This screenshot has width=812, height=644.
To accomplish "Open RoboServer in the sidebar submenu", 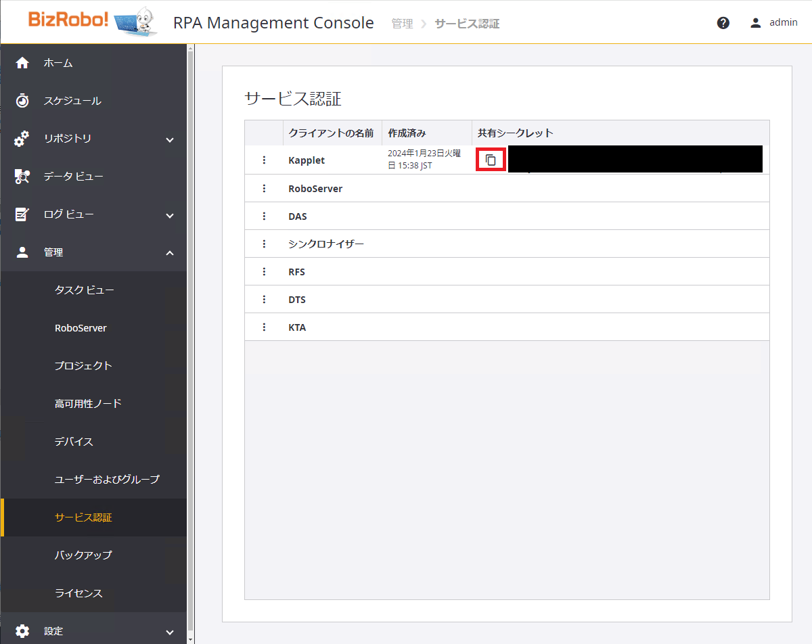I will point(93,328).
